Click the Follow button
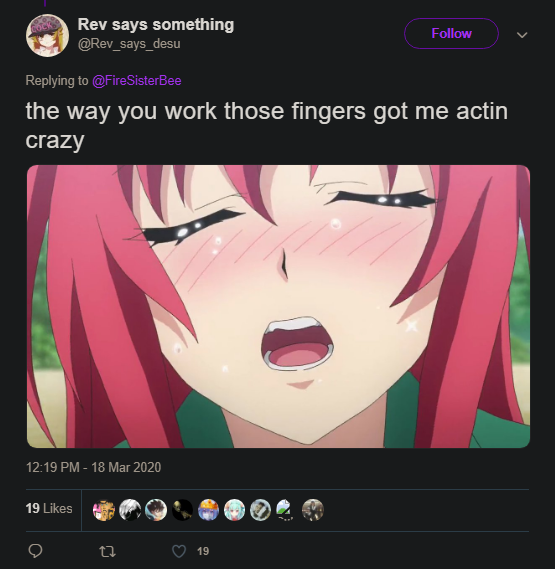 coord(451,33)
